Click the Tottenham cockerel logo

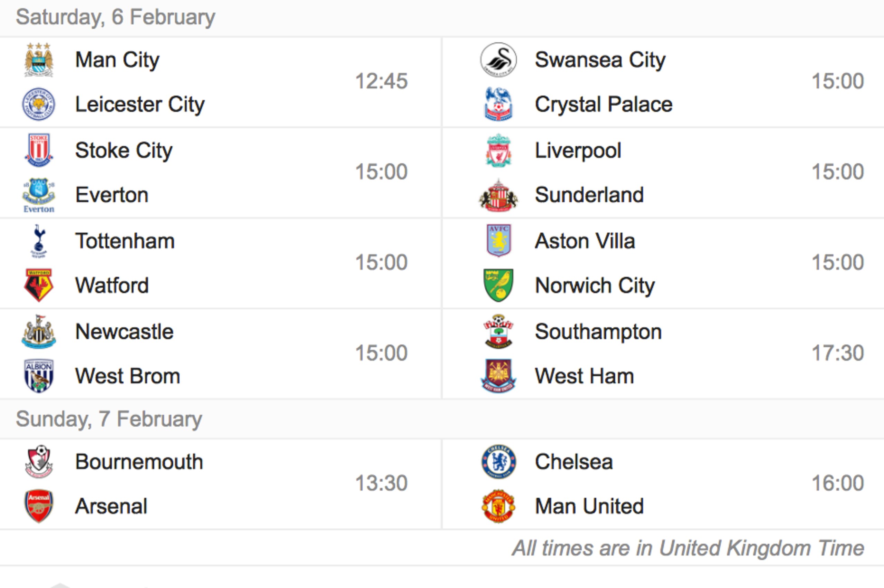click(39, 241)
